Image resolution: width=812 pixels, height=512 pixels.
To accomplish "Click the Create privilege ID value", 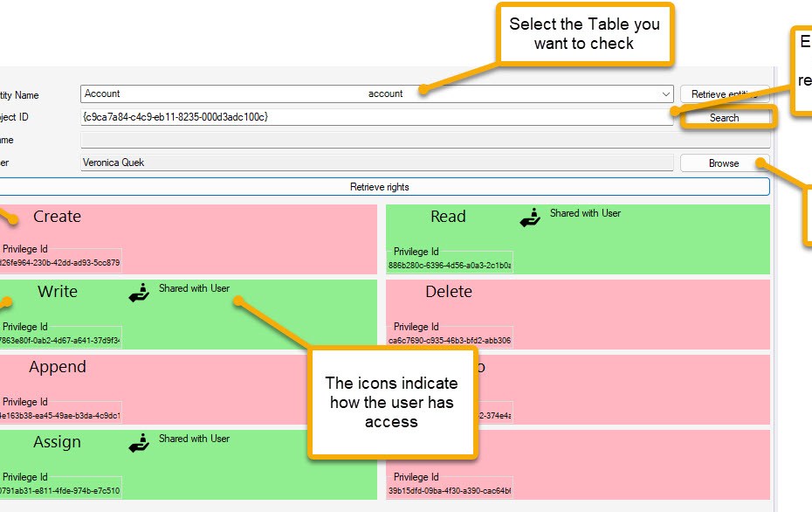I will [59, 263].
